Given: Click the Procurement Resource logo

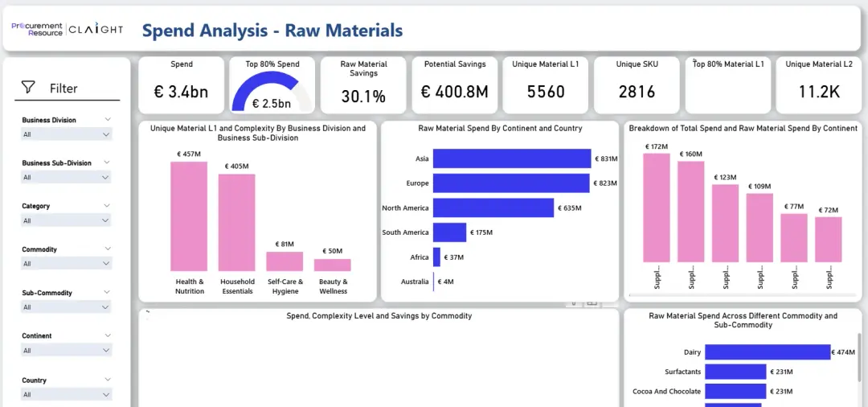Looking at the screenshot, I should pyautogui.click(x=36, y=29).
